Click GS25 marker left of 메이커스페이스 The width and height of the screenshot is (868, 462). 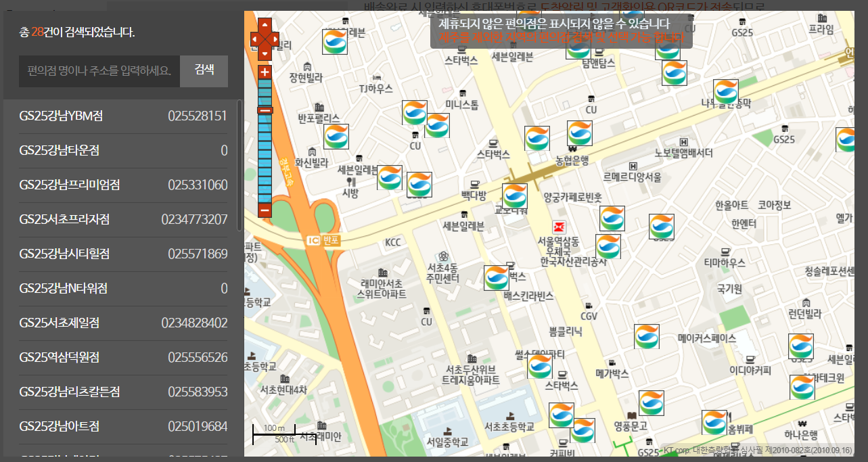(x=647, y=337)
